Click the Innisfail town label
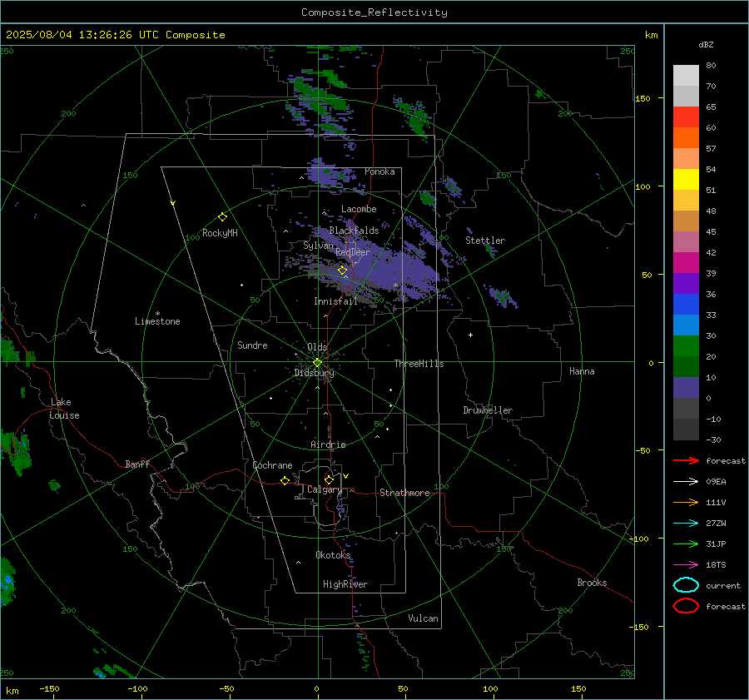The width and height of the screenshot is (749, 700). 335,301
